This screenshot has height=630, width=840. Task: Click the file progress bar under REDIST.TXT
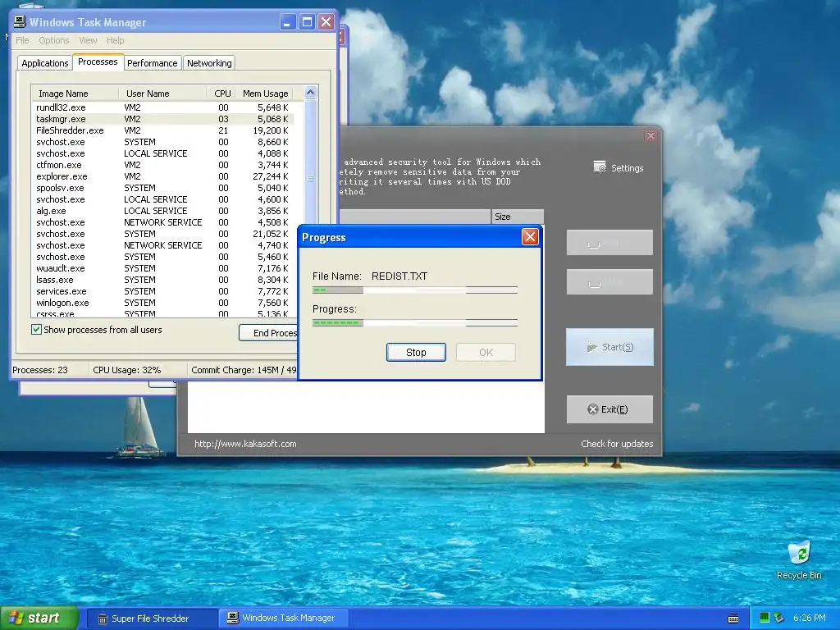coord(414,290)
